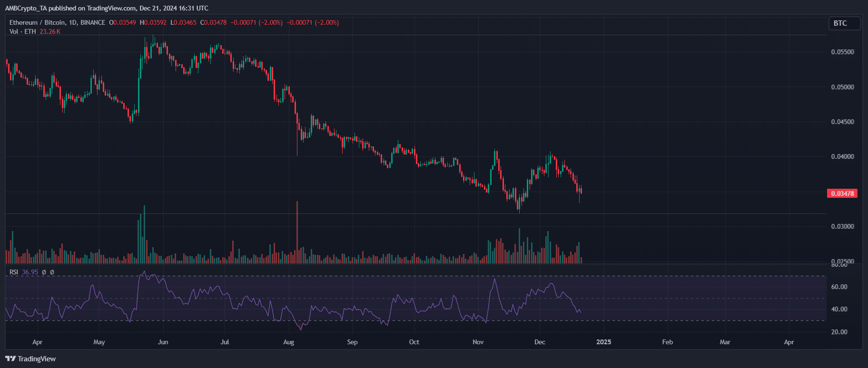Select the RSI indicator label

click(x=14, y=272)
